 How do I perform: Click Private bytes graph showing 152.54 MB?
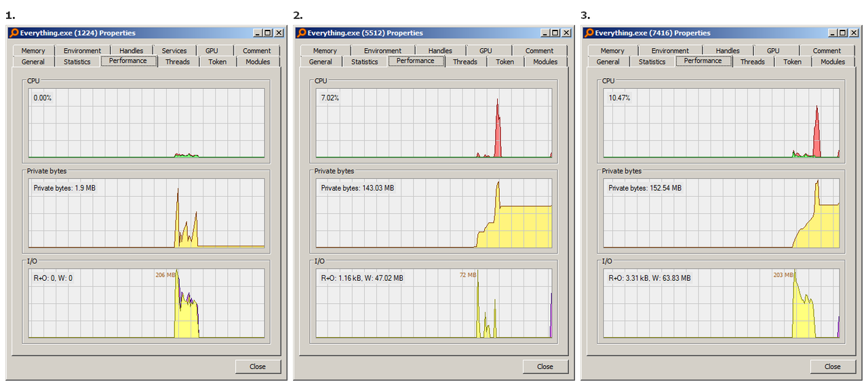point(722,214)
